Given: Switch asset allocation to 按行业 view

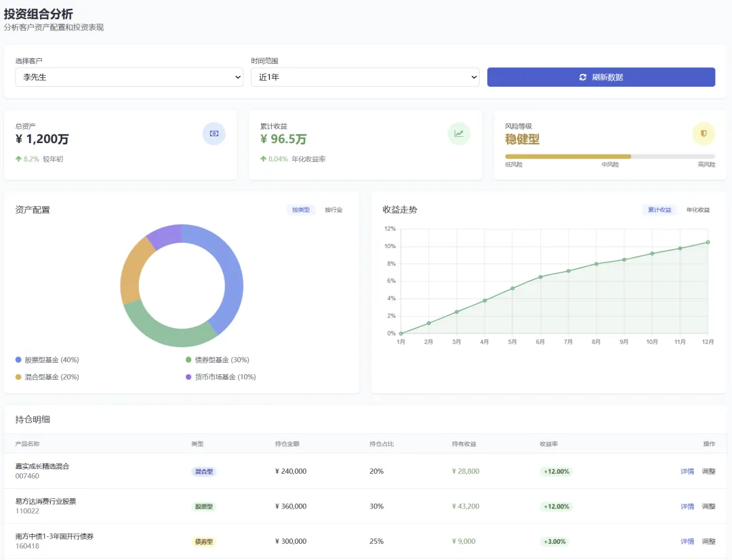Looking at the screenshot, I should tap(333, 209).
